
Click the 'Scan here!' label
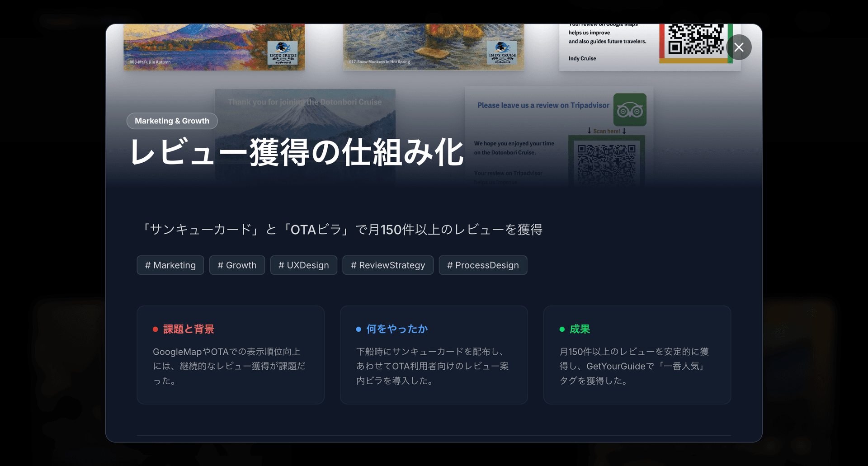pyautogui.click(x=607, y=131)
